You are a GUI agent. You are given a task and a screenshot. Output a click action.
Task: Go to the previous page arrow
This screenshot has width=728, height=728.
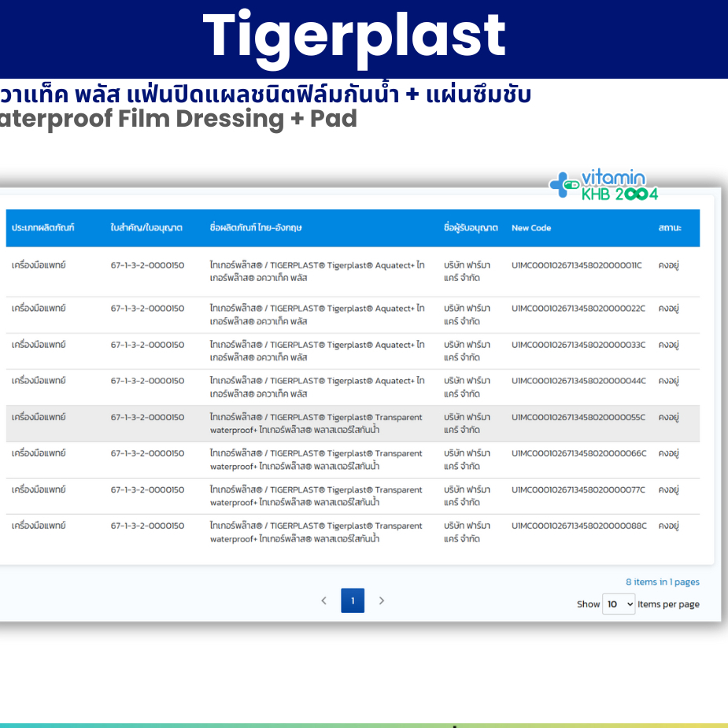pyautogui.click(x=324, y=601)
